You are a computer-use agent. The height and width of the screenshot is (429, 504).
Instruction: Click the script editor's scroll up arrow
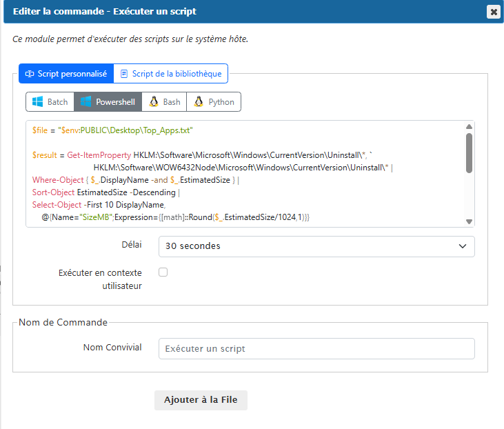tap(469, 127)
